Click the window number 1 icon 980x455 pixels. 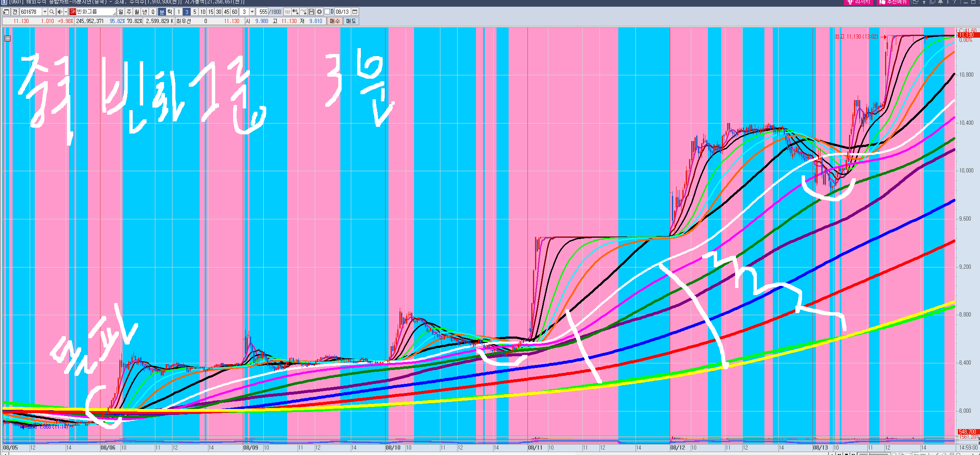4,2
